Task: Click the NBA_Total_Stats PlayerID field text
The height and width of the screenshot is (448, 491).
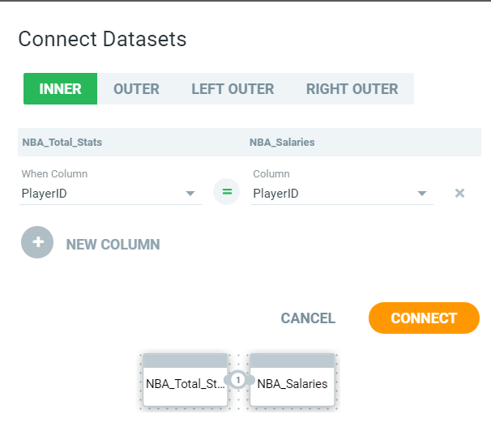Action: tap(44, 194)
